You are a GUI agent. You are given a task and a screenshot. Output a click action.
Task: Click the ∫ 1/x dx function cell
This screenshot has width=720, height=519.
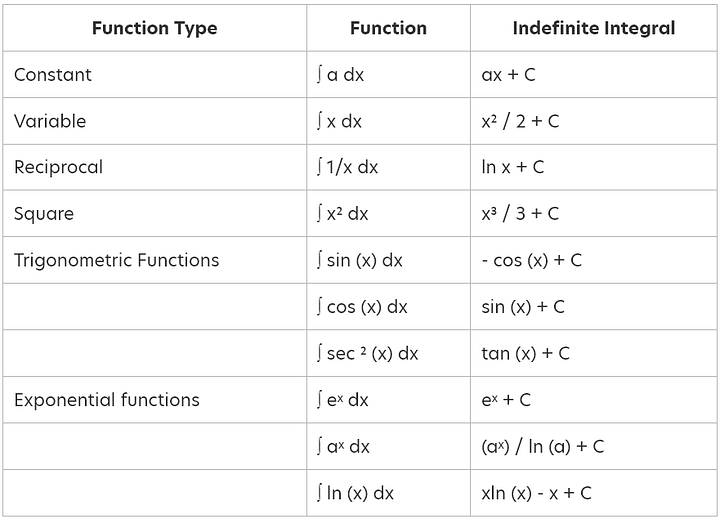347,167
